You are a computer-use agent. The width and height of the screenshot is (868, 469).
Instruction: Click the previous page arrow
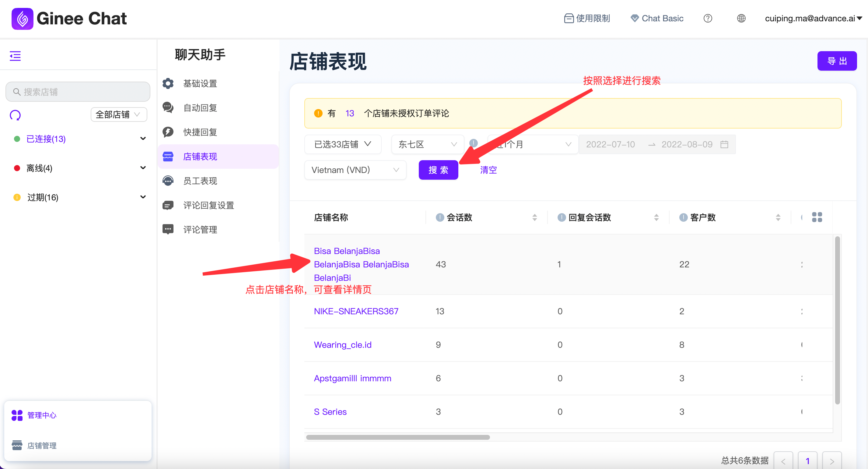click(783, 460)
